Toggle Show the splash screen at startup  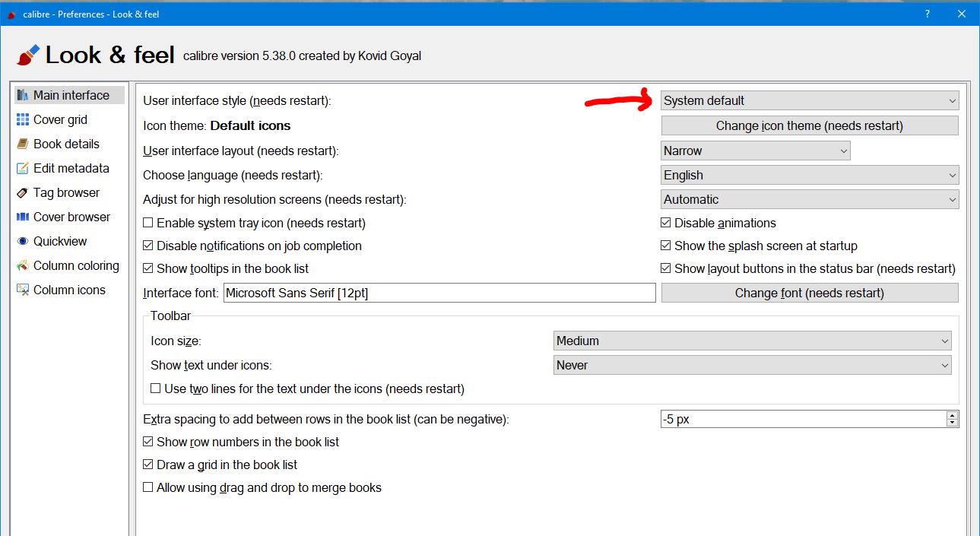pos(666,246)
